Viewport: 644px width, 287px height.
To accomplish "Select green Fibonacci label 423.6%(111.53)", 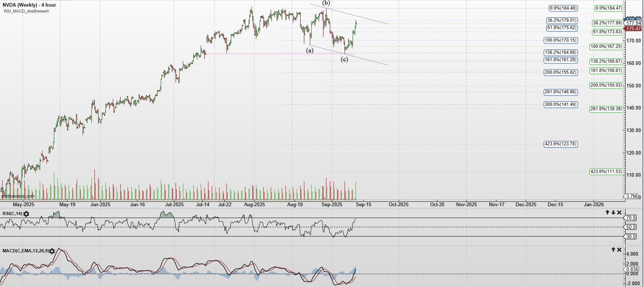I will pos(606,172).
